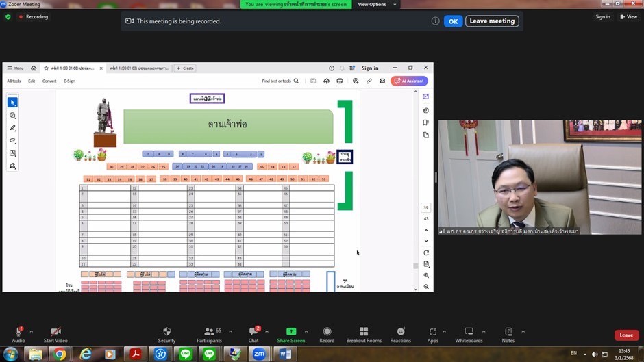
Task: Open Whiteboards
Action: [x=469, y=335]
